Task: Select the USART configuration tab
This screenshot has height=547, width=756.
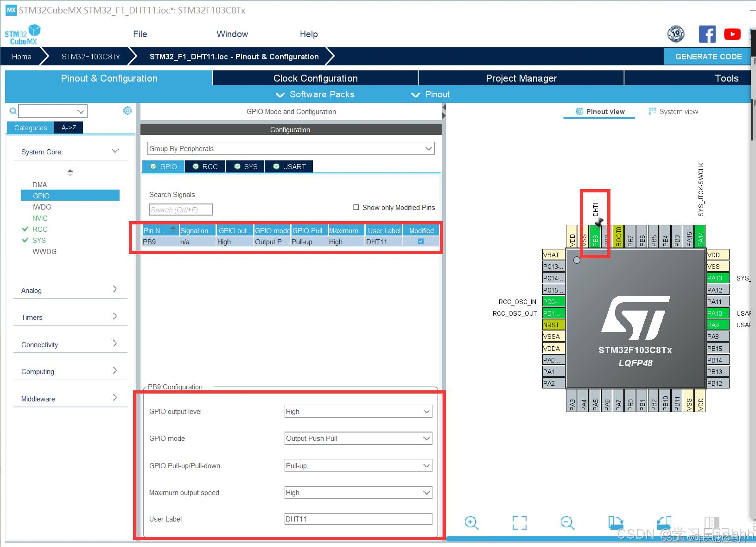Action: (289, 166)
